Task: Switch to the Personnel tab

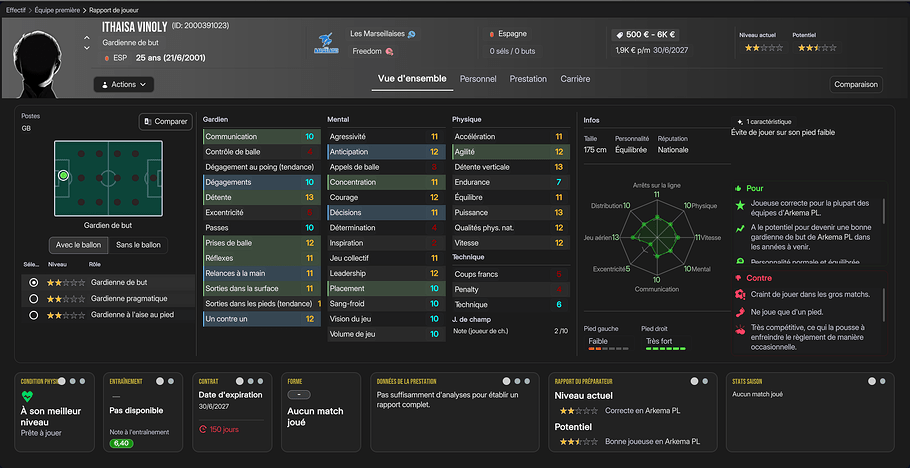Action: (478, 79)
